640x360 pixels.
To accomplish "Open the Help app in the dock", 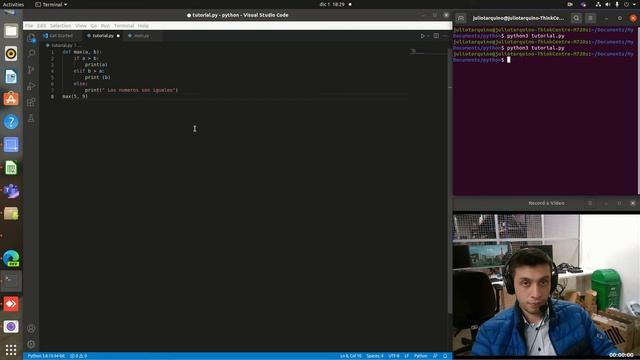I will (x=11, y=122).
